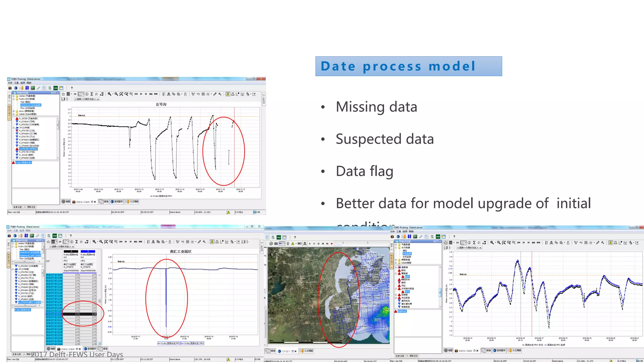644x362 pixels.
Task: Click the play button in the map window
Action: (310, 244)
